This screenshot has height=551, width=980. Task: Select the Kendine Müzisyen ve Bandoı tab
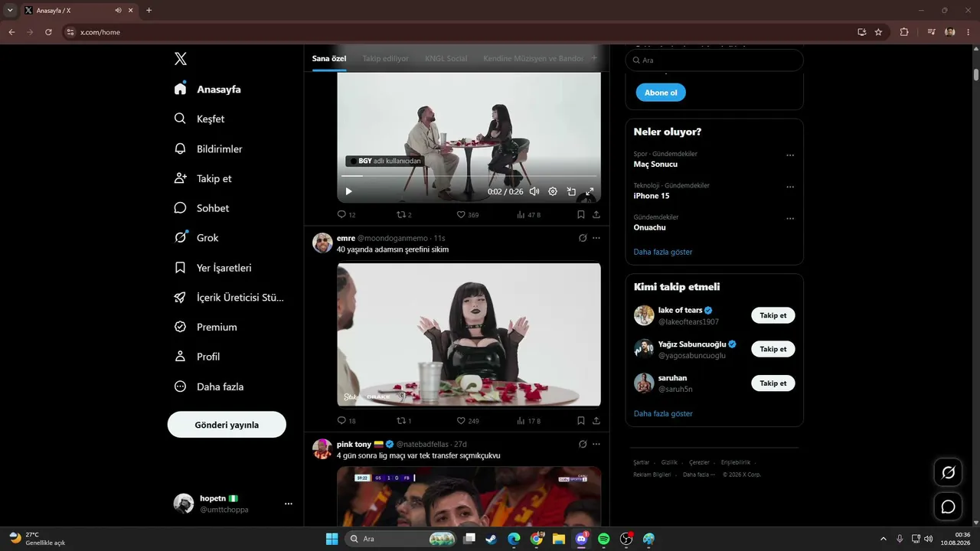[x=533, y=58]
